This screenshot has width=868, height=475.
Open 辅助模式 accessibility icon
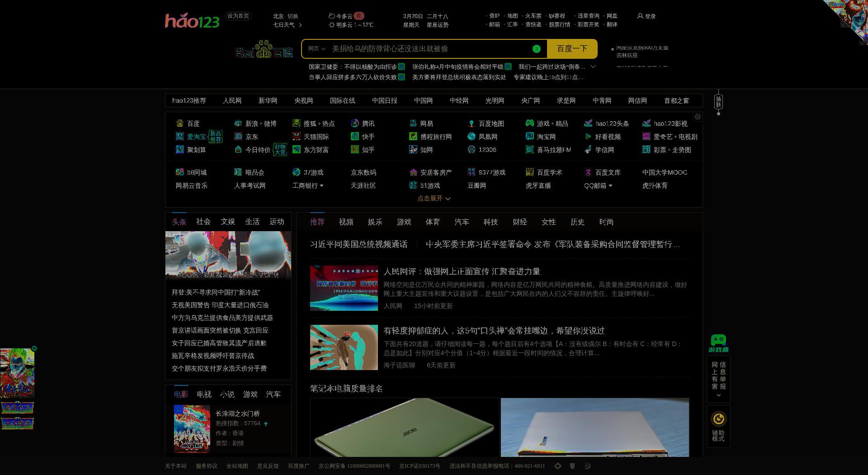coord(718,419)
